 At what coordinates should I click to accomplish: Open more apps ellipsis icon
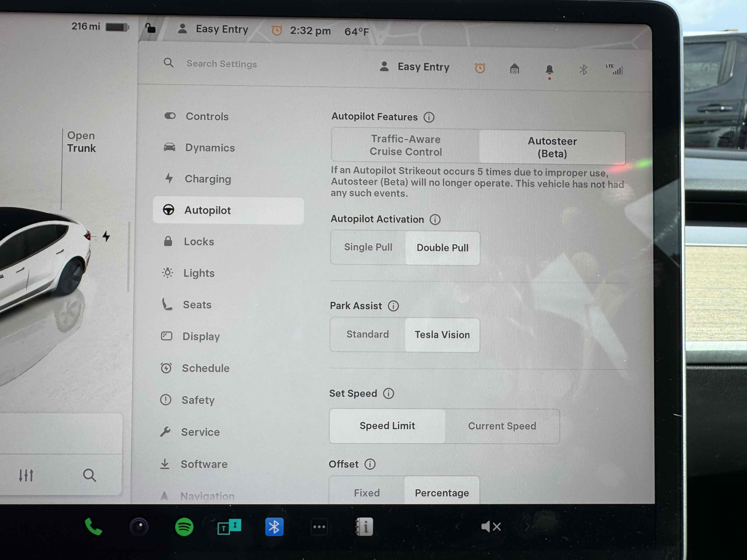(x=319, y=527)
